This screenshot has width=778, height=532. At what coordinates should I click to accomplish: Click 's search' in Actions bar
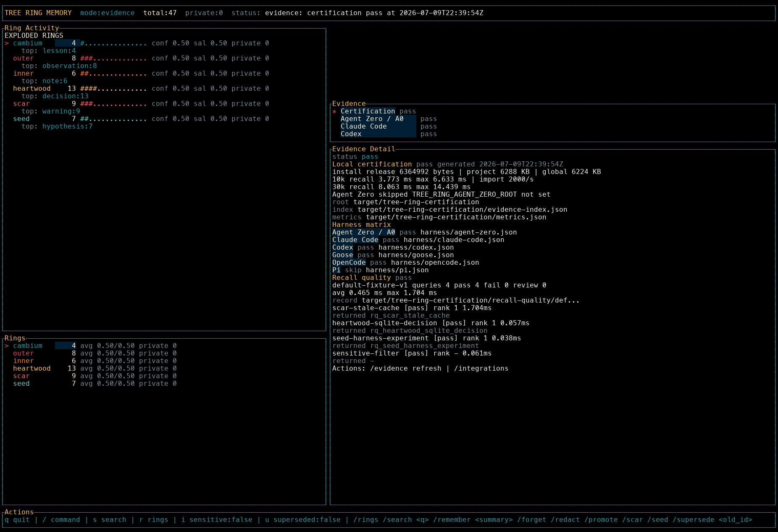click(x=110, y=520)
